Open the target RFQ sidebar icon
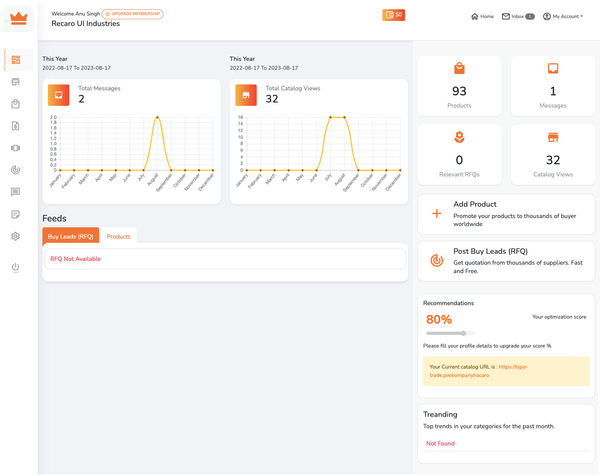Screen dimensions: 600x476 tap(16, 170)
